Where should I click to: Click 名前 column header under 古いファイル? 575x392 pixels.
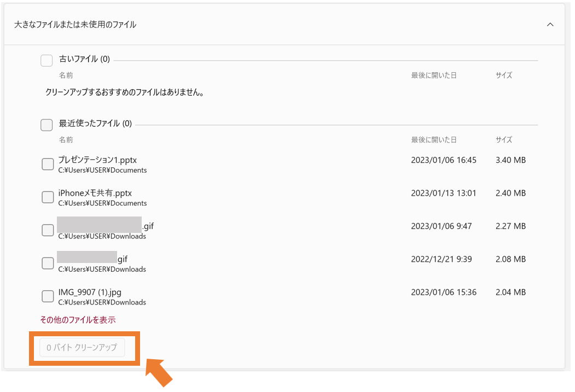pos(66,75)
